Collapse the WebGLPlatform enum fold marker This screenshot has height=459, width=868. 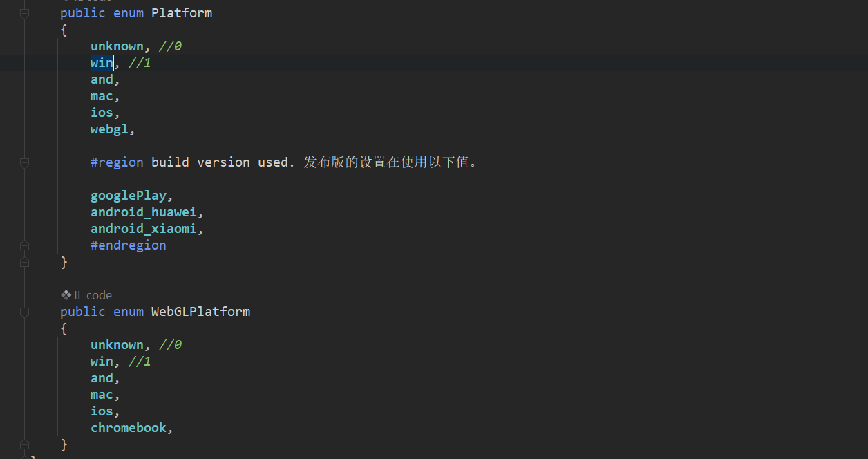click(24, 312)
